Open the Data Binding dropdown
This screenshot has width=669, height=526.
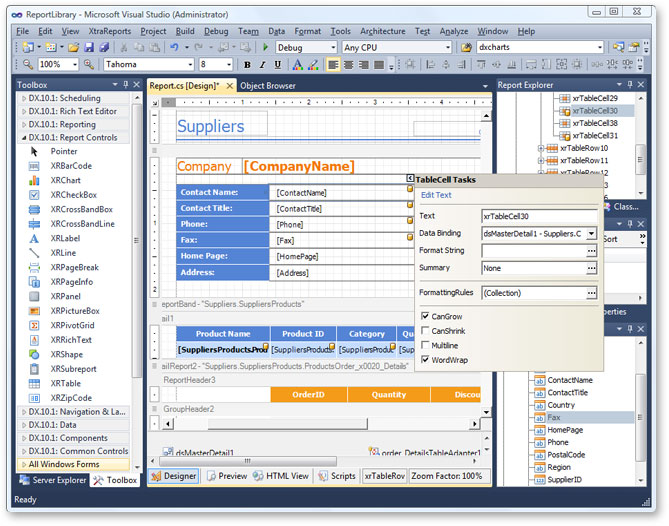(x=591, y=234)
